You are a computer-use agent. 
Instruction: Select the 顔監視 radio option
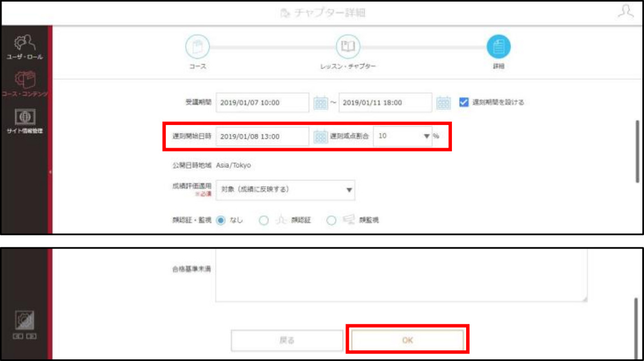point(331,220)
